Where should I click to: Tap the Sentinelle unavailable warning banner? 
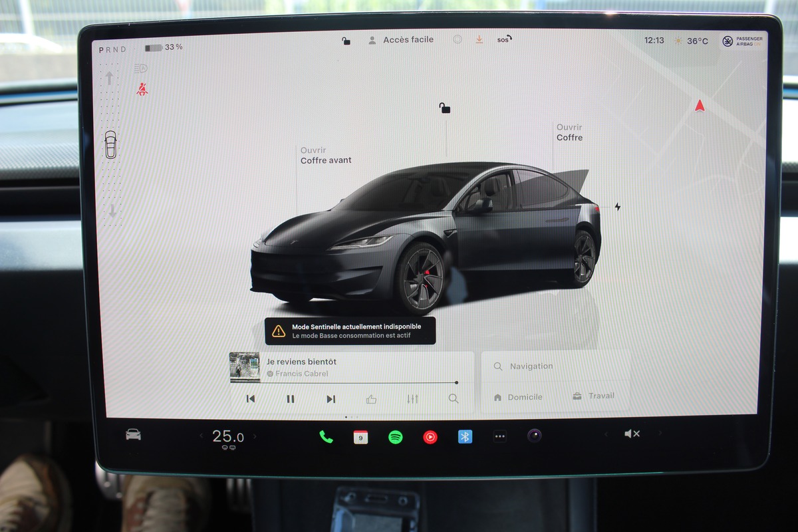click(350, 331)
